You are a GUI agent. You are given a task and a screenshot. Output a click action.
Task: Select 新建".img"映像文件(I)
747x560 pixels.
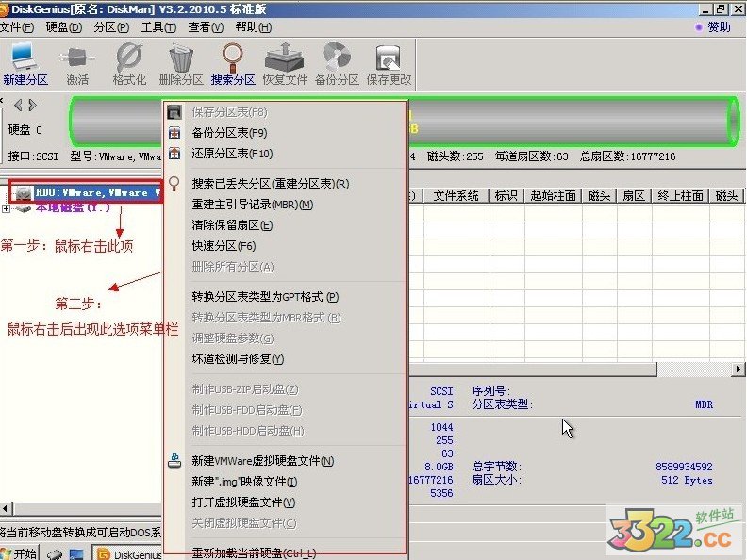tap(286, 482)
